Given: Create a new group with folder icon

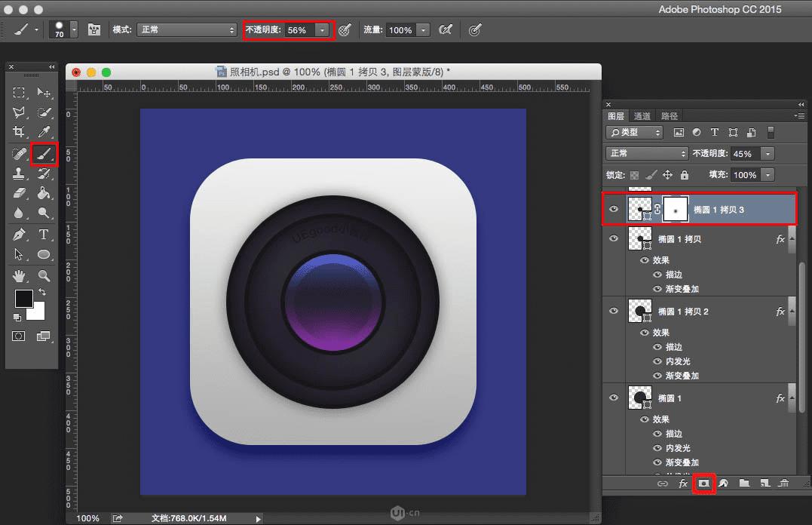Looking at the screenshot, I should tap(744, 483).
